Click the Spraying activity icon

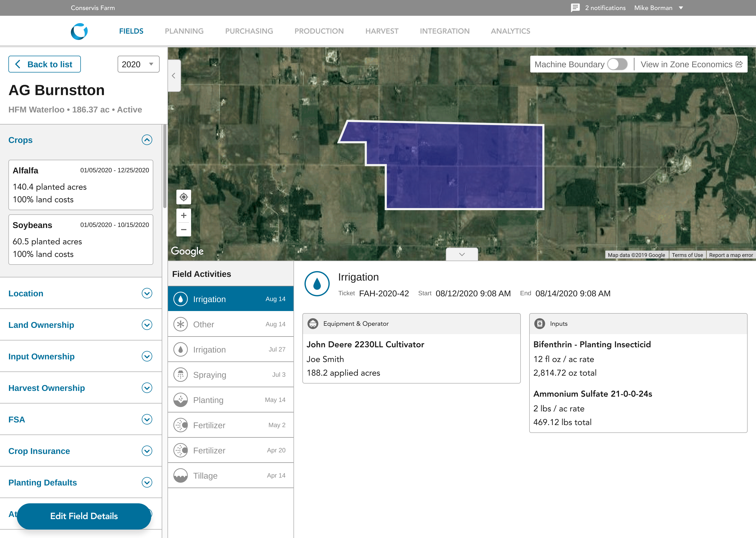181,374
